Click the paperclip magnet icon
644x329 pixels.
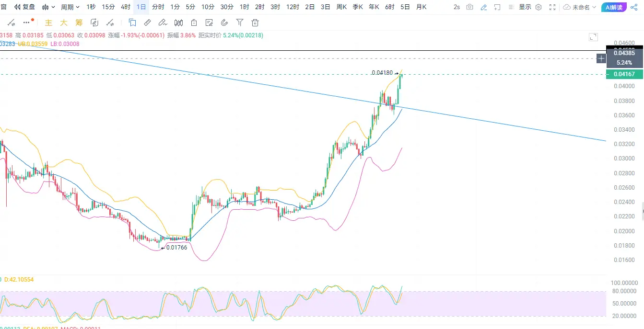click(x=224, y=23)
